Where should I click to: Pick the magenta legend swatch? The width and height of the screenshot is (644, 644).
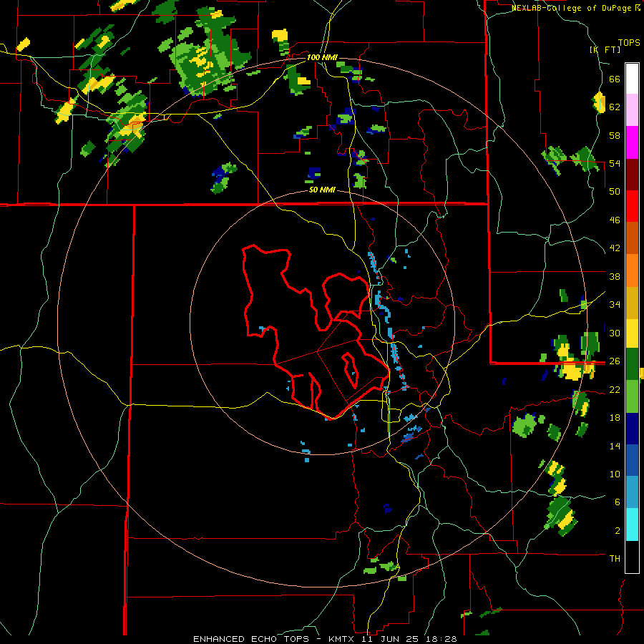[632, 142]
